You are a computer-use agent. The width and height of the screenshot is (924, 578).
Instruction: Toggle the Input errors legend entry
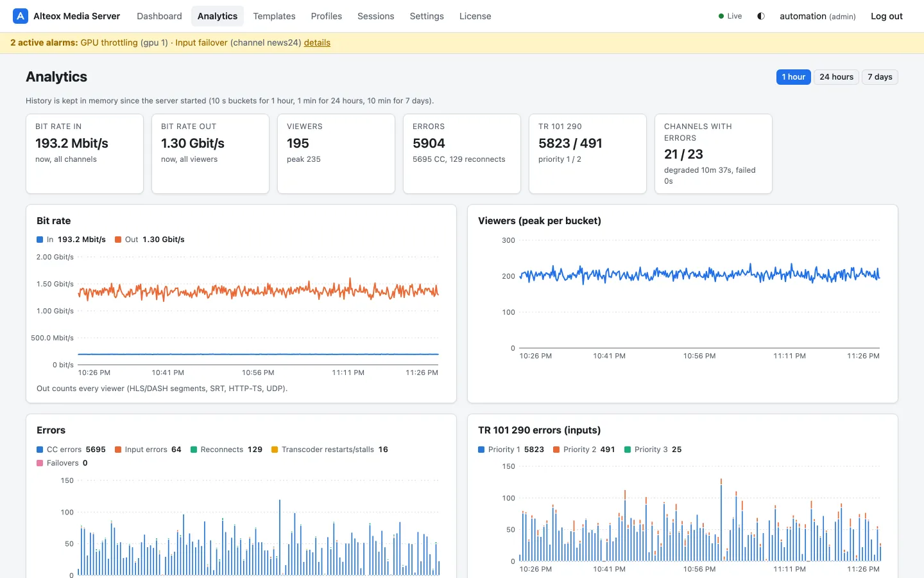pyautogui.click(x=148, y=450)
